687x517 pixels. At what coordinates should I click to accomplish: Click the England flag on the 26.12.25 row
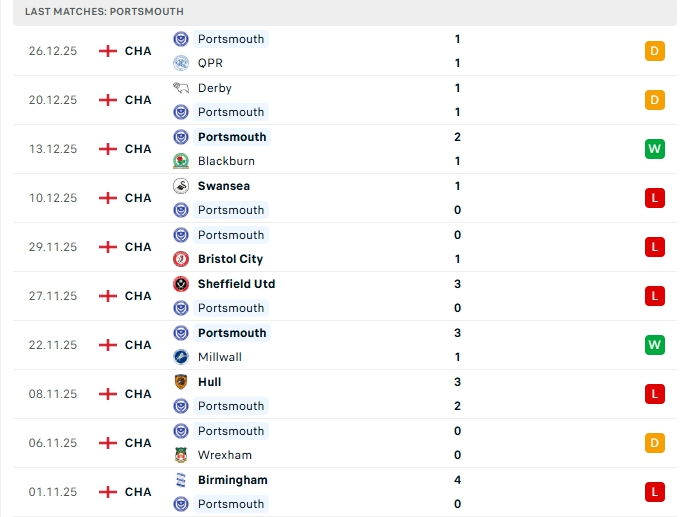click(x=108, y=51)
